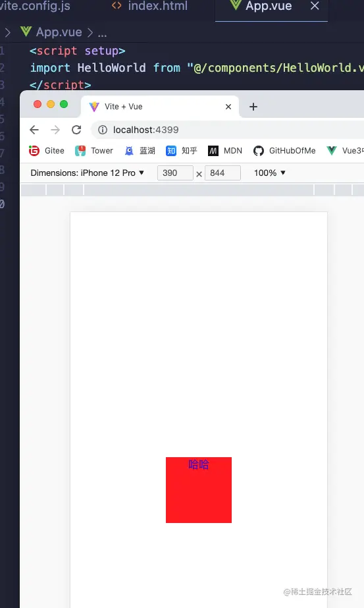This screenshot has height=608, width=364.
Task: Switch to the index.html editor tab
Action: 149,6
